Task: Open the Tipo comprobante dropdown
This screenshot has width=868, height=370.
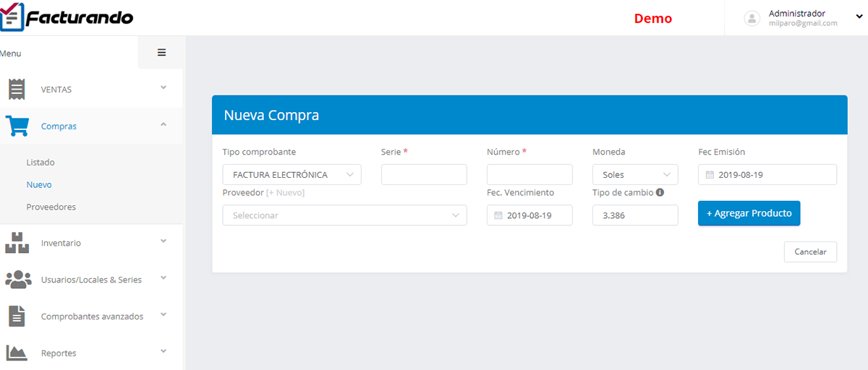Action: [x=292, y=175]
